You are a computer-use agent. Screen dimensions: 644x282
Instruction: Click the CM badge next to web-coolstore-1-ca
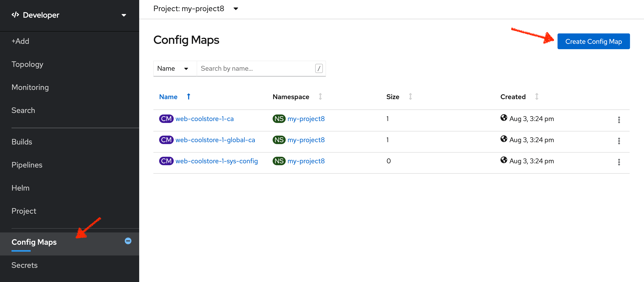coord(166,119)
